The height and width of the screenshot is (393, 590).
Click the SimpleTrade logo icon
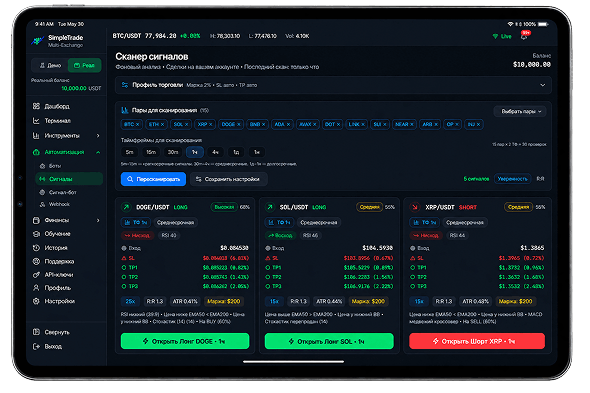coord(37,41)
